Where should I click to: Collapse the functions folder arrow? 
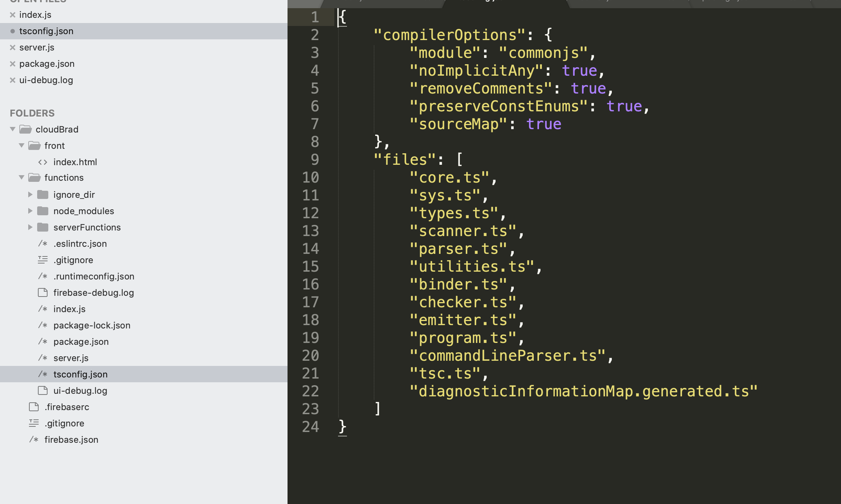[x=22, y=178]
